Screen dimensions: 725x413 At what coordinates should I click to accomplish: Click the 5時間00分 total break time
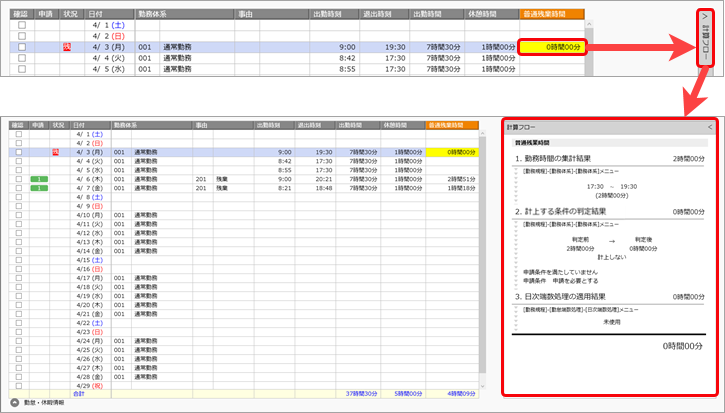click(407, 394)
